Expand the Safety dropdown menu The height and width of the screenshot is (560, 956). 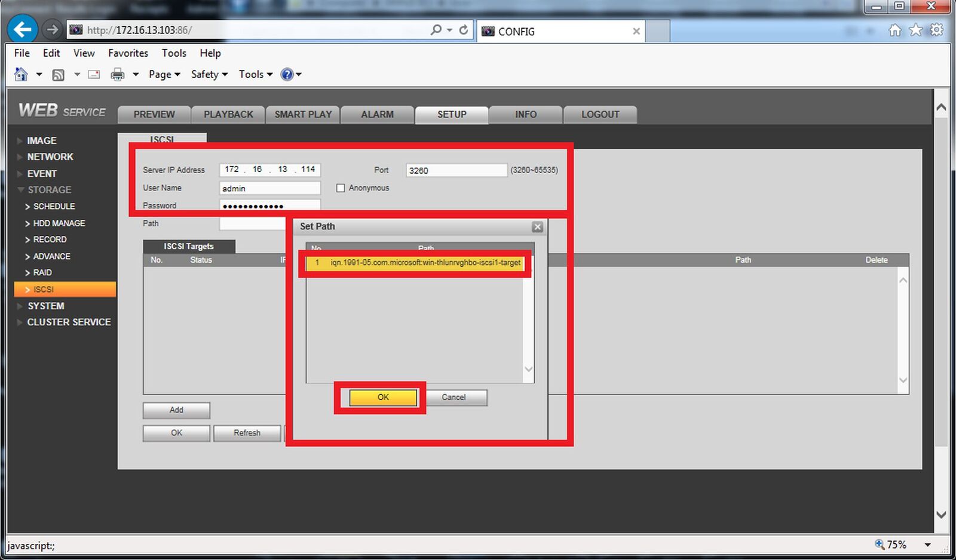[209, 75]
